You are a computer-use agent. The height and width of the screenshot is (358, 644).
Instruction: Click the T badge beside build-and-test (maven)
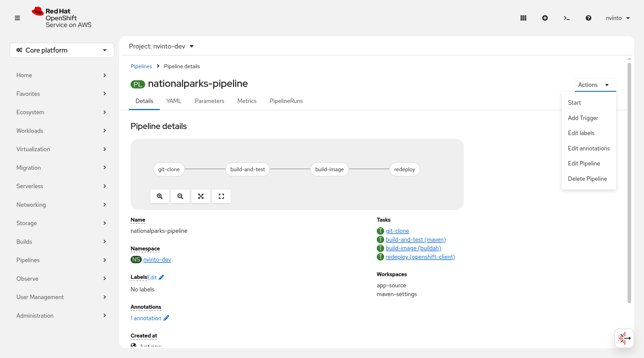(x=380, y=240)
